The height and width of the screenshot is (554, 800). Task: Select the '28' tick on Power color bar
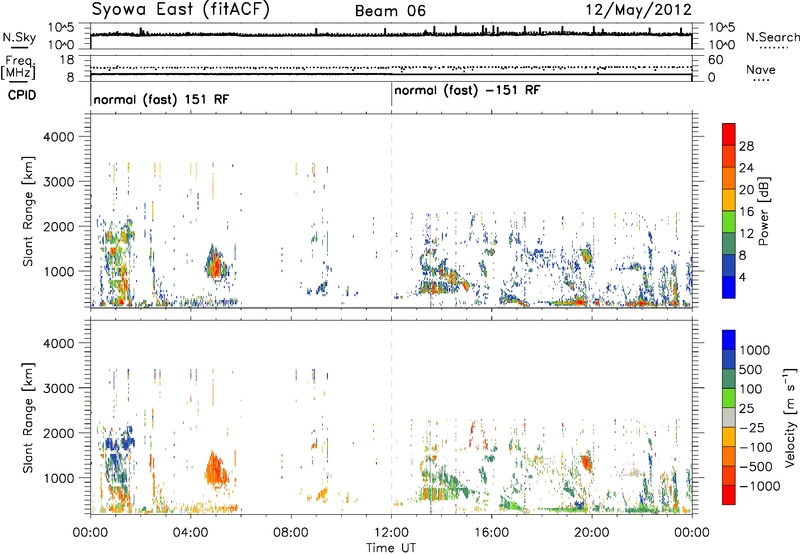746,146
